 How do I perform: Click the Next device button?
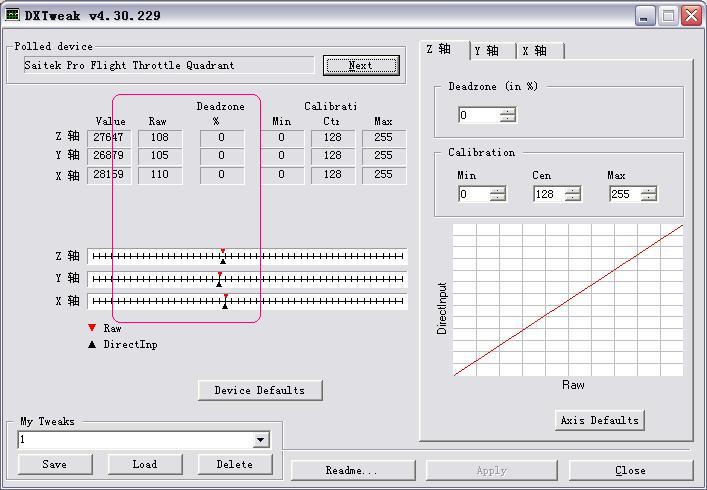[x=361, y=66]
